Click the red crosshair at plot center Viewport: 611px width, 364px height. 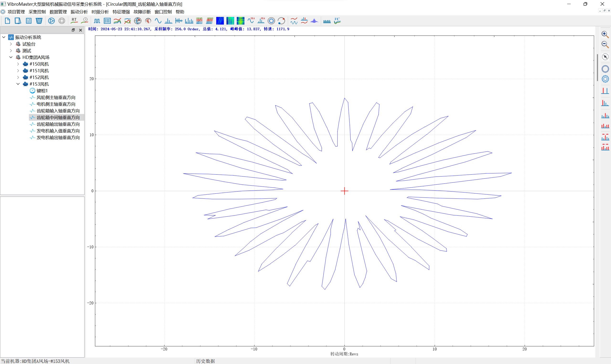[344, 191]
